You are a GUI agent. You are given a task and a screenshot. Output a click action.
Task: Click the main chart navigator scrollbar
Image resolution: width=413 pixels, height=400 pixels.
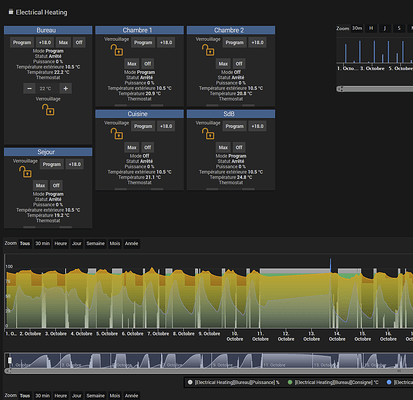[208, 371]
